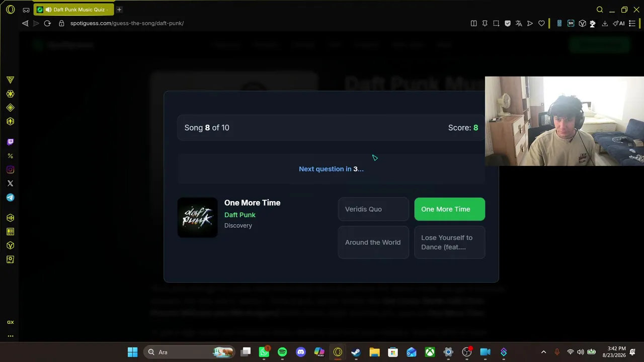Take a page snapshot with the capture icon
Viewport: 644px width, 362px height.
pos(496,23)
